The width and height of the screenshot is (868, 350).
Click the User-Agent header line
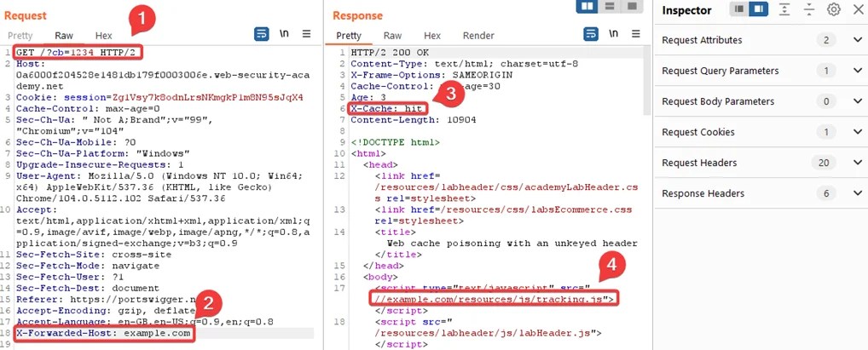point(160,186)
